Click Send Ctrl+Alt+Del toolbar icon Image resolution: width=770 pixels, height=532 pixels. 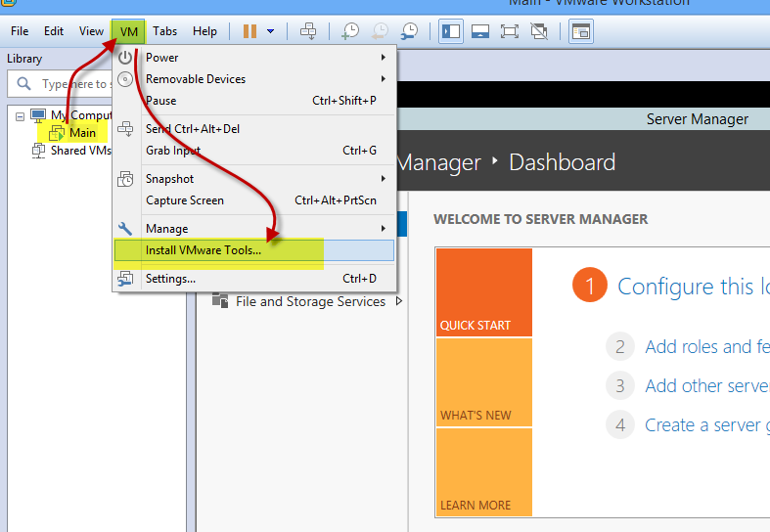click(308, 31)
